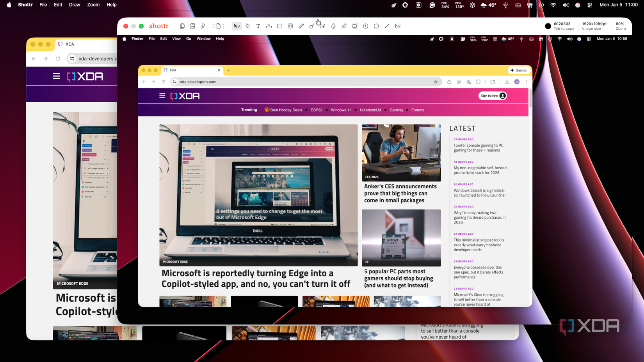644x362 pixels.
Task: Select the Ellipse tool in Shottr
Action: [x=376, y=26]
